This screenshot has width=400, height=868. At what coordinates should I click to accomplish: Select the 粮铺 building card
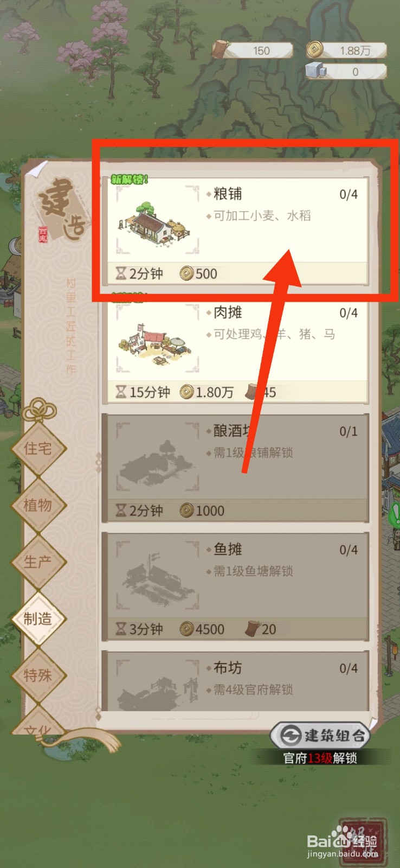(x=237, y=231)
